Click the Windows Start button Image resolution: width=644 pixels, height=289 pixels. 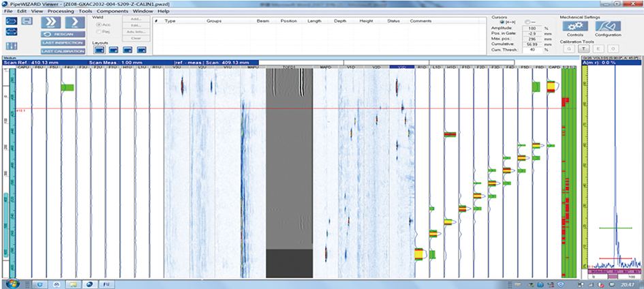click(12, 282)
